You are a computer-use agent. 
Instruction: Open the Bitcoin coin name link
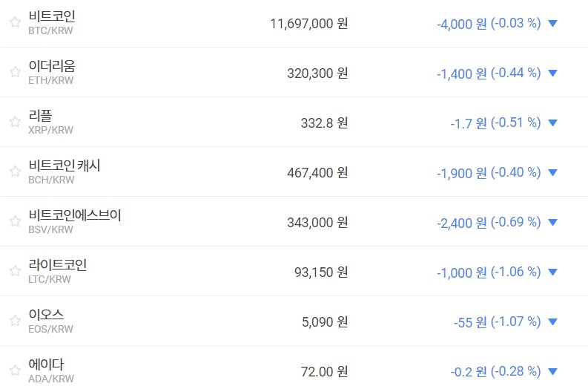52,16
